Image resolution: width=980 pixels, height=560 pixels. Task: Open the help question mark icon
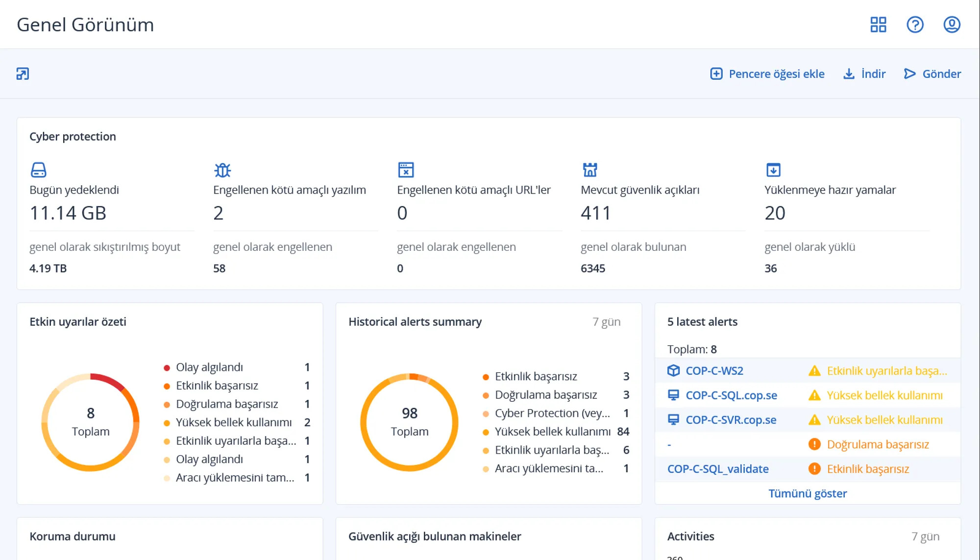tap(915, 24)
